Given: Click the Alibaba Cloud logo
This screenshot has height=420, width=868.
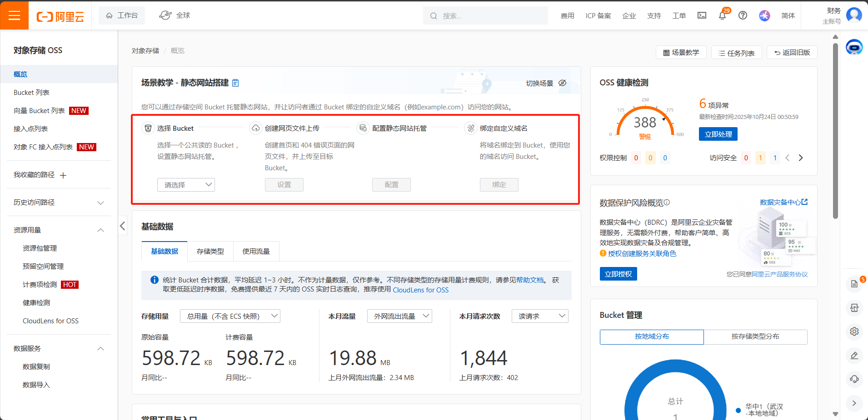Looking at the screenshot, I should coord(60,15).
